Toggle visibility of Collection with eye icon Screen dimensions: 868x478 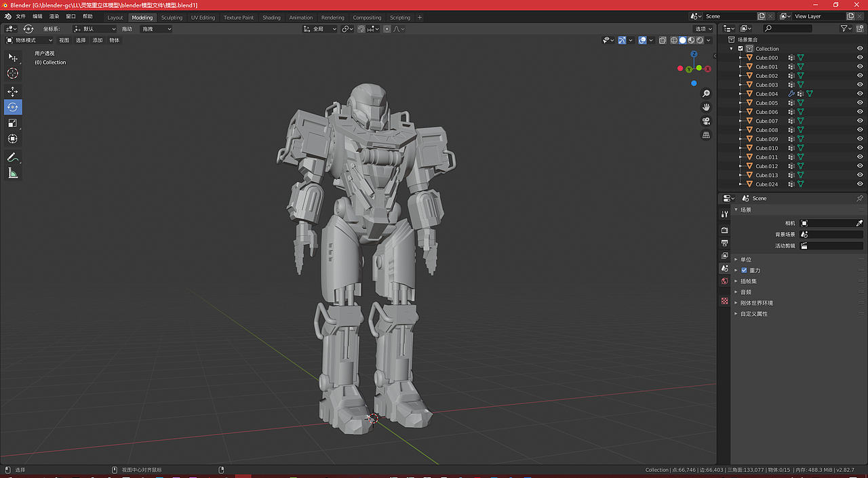[860, 49]
